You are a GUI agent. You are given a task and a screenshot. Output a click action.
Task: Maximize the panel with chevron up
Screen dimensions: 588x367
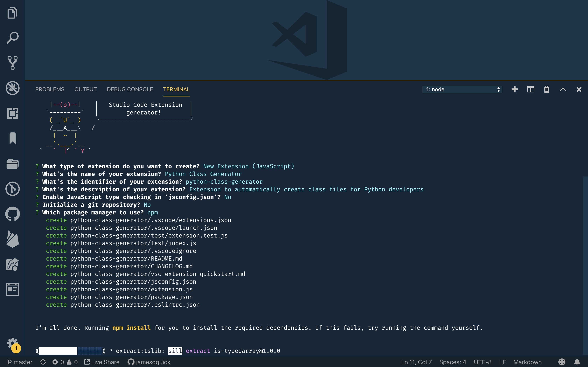[x=563, y=89]
